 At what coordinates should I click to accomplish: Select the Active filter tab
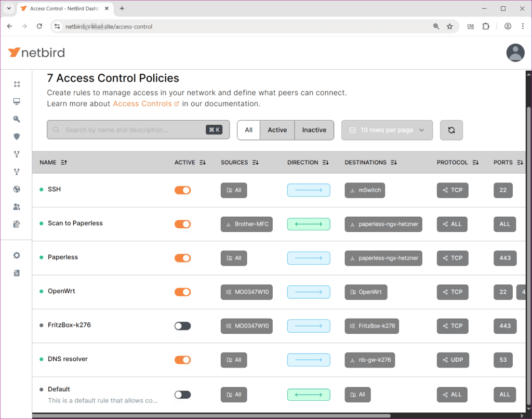pyautogui.click(x=277, y=130)
